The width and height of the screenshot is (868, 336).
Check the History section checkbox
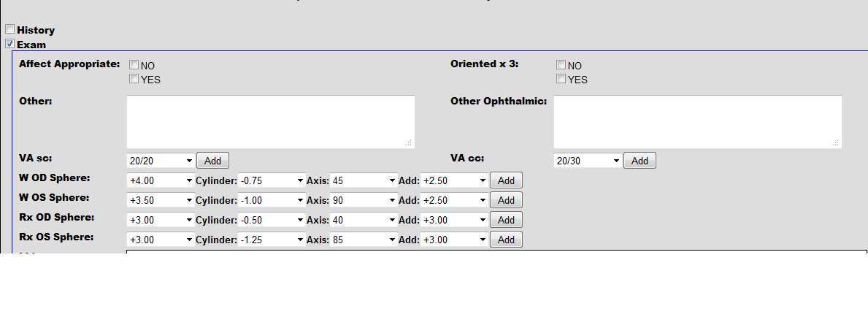10,30
